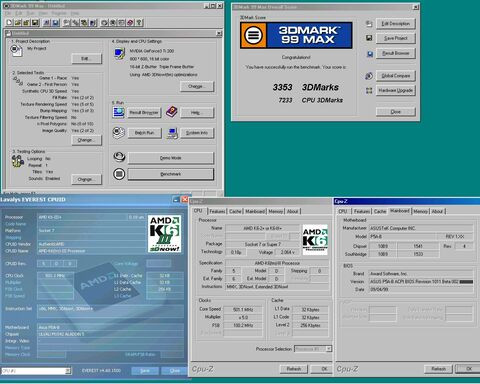Screen dimensions: 480x384
Task: Click Close in the 3DMark score window
Action: pos(396,112)
